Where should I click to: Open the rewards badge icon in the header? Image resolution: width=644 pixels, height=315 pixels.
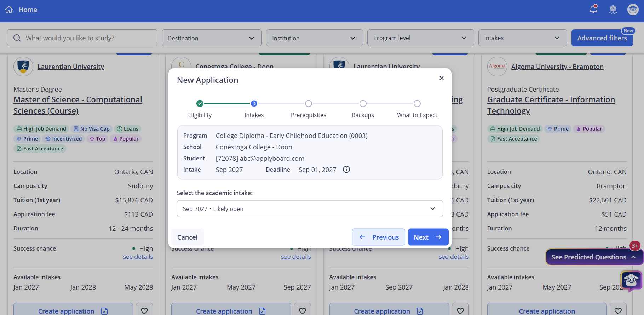pyautogui.click(x=613, y=10)
